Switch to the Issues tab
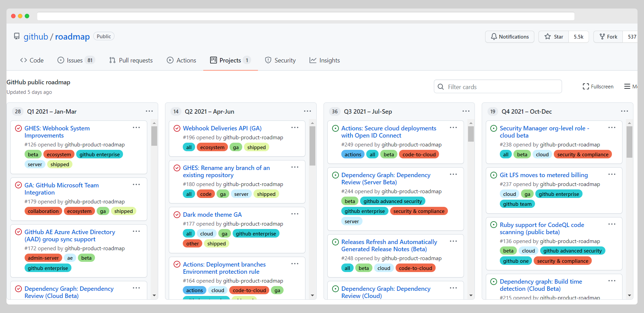The height and width of the screenshot is (313, 644). click(x=76, y=60)
